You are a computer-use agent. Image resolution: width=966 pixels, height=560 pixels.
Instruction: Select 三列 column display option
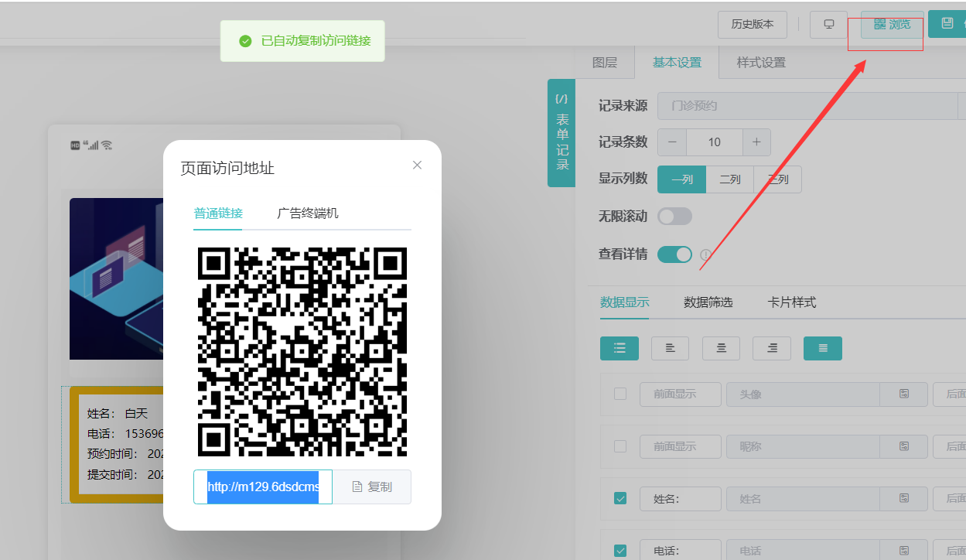[778, 179]
